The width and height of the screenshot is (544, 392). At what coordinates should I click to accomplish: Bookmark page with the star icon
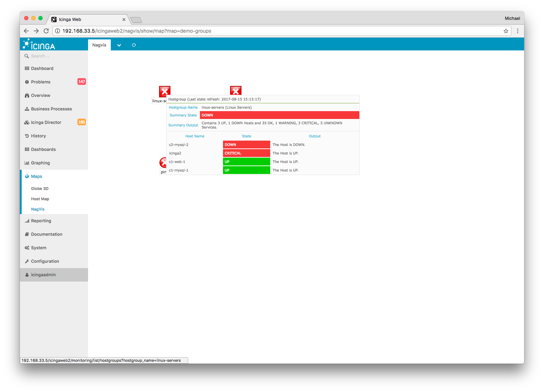pyautogui.click(x=506, y=31)
